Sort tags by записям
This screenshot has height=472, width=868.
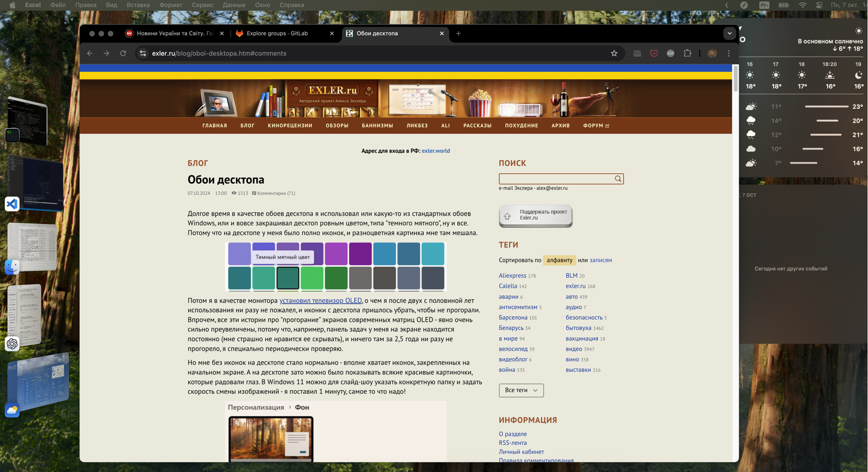(600, 260)
